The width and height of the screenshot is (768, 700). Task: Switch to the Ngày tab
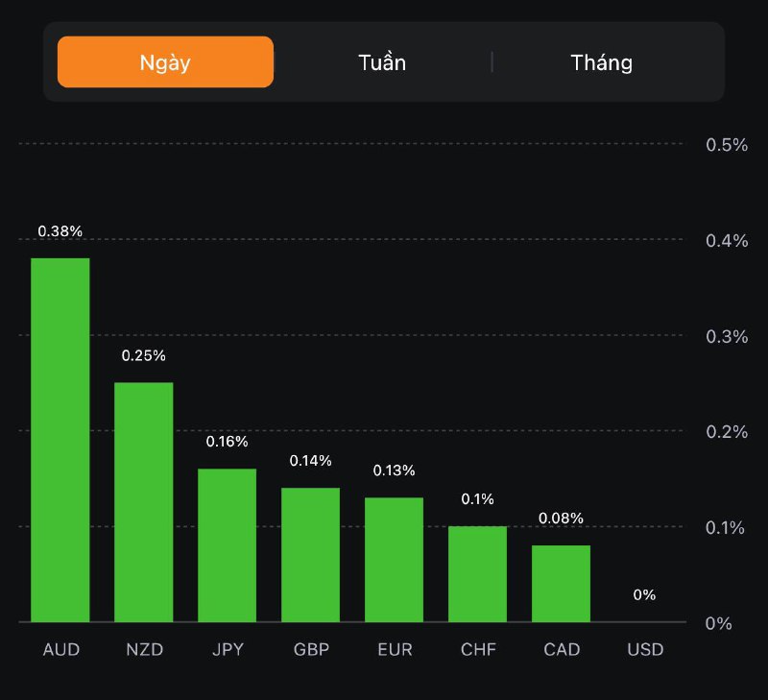click(x=165, y=62)
